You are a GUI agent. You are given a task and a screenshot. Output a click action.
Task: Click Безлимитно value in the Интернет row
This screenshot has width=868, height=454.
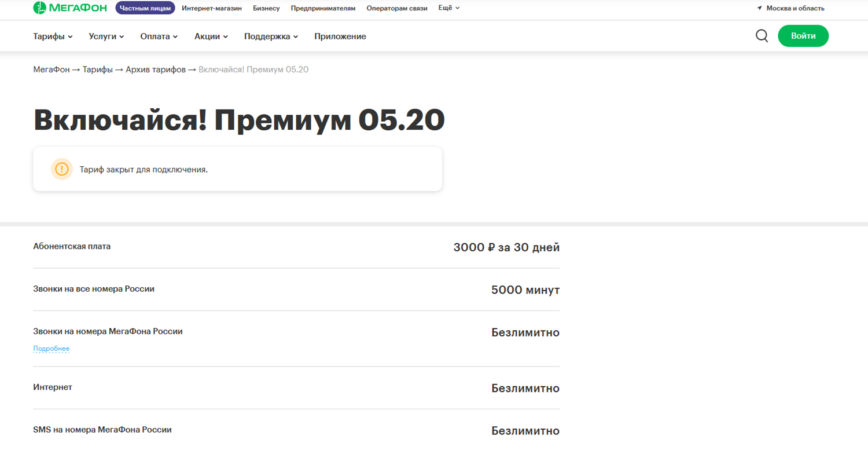[x=525, y=388]
